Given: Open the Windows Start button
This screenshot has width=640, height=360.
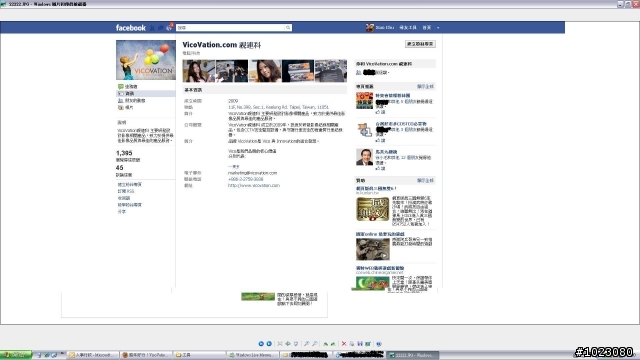Looking at the screenshot, I should point(16,355).
